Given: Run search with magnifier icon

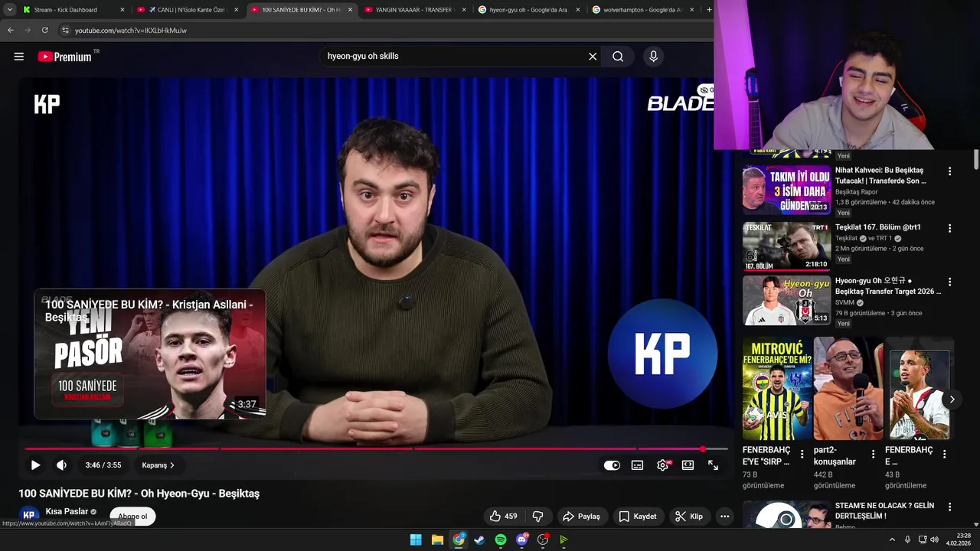Looking at the screenshot, I should tap(618, 57).
